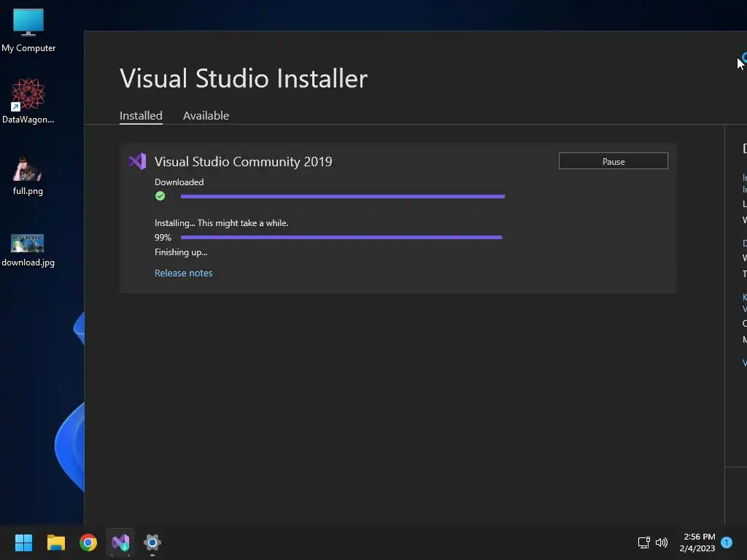Click the 99% progress value
This screenshot has width=747, height=560.
[x=163, y=237]
